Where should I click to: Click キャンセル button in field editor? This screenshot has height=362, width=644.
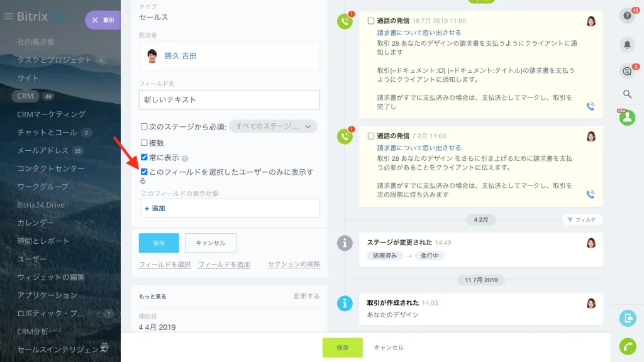point(211,243)
